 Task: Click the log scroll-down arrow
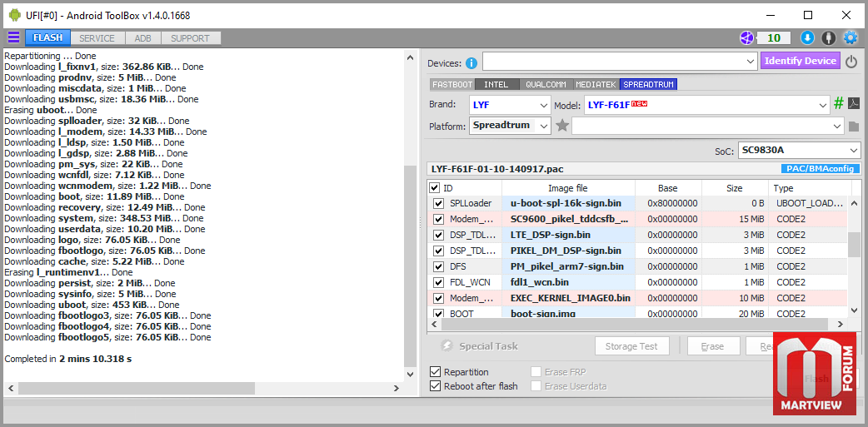410,375
